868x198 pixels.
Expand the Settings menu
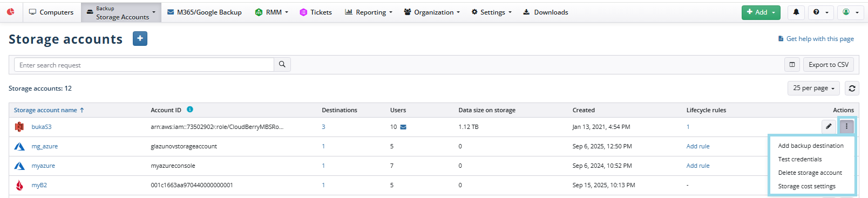click(491, 12)
